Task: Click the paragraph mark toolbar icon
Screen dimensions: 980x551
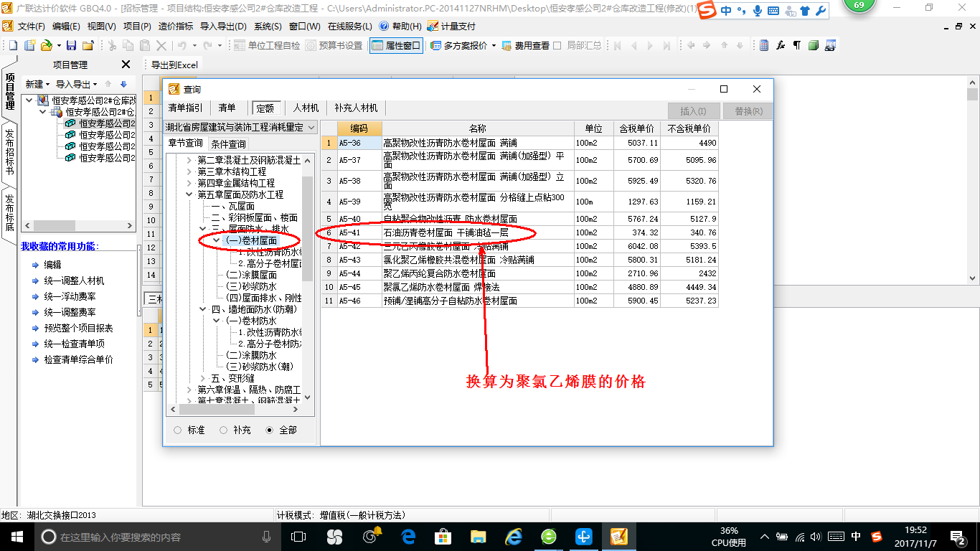Action: [x=797, y=45]
